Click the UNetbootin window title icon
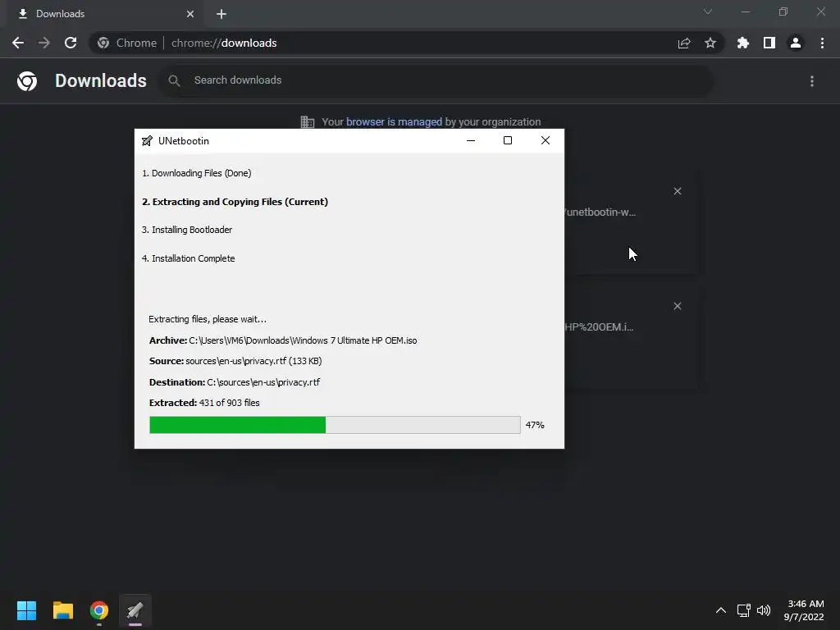Image resolution: width=840 pixels, height=630 pixels. tap(147, 141)
